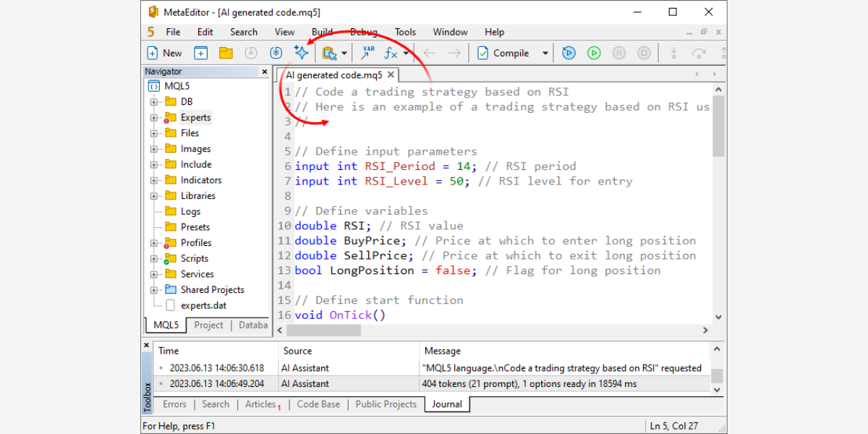Screen dimensions: 868x434
Task: Select the MQL5 tab at Navigator bottom
Action: pyautogui.click(x=166, y=325)
